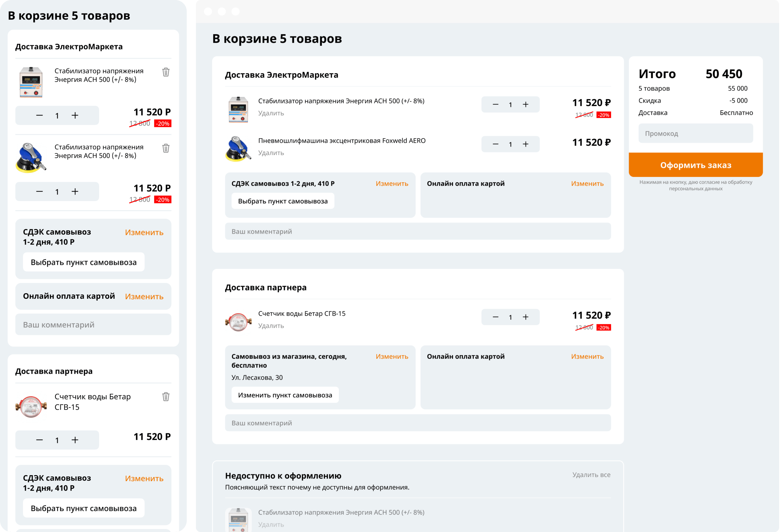
Task: Focus the Промокод input field
Action: (696, 133)
